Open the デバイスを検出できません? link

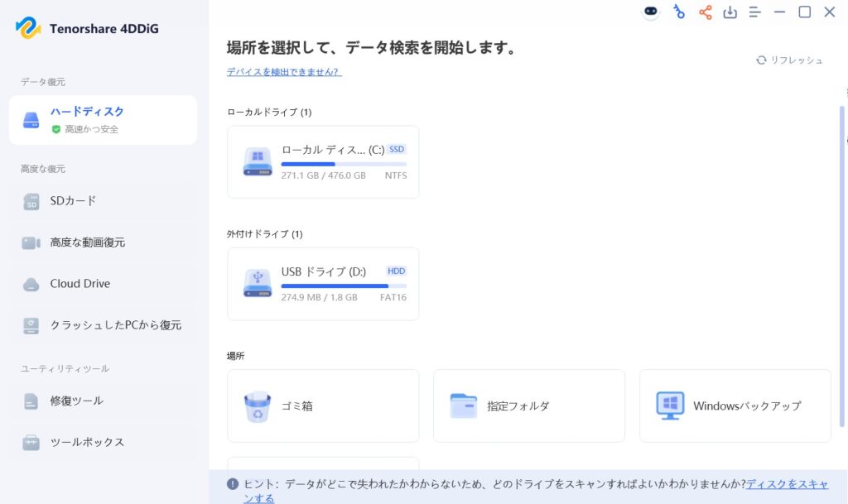284,72
